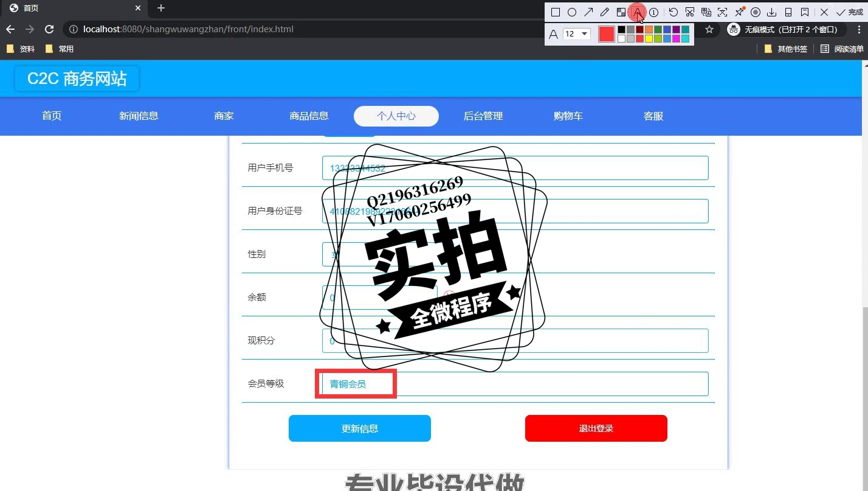
Task: Select the mosaic blur tool
Action: 621,12
